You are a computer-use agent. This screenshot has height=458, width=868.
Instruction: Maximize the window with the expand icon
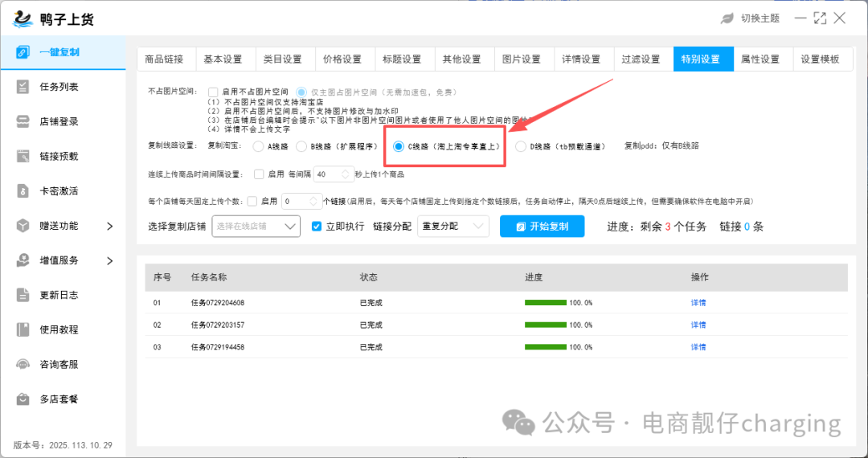[x=820, y=18]
